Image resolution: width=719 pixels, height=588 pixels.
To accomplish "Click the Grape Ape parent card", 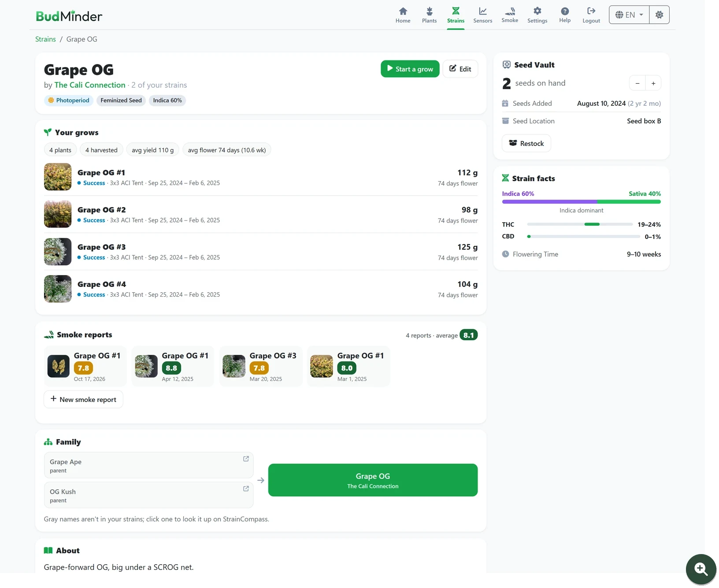I will coord(148,465).
